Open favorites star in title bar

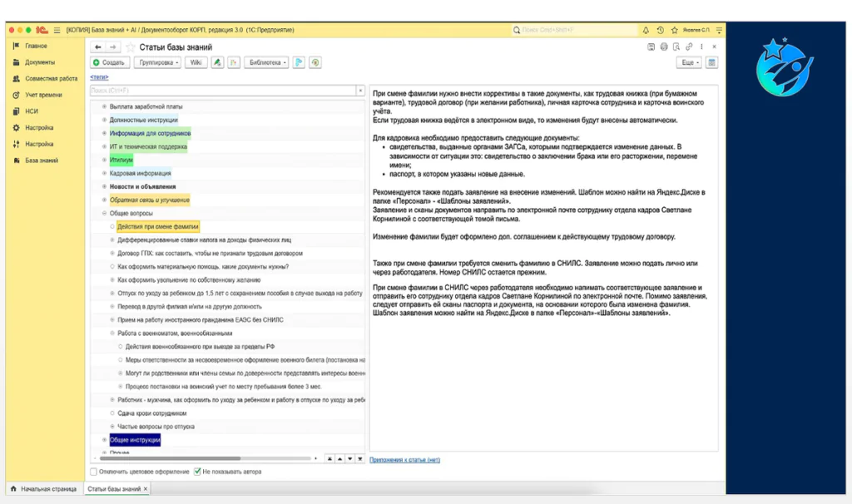tap(674, 31)
